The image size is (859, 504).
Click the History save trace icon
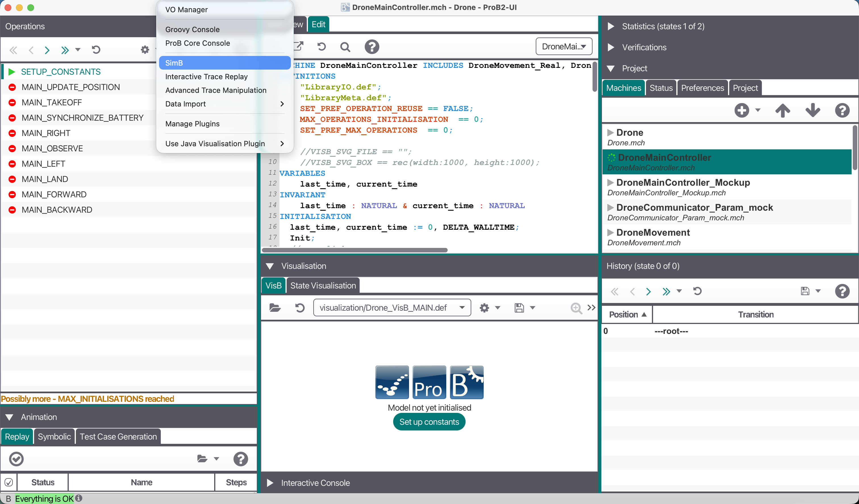pyautogui.click(x=805, y=291)
